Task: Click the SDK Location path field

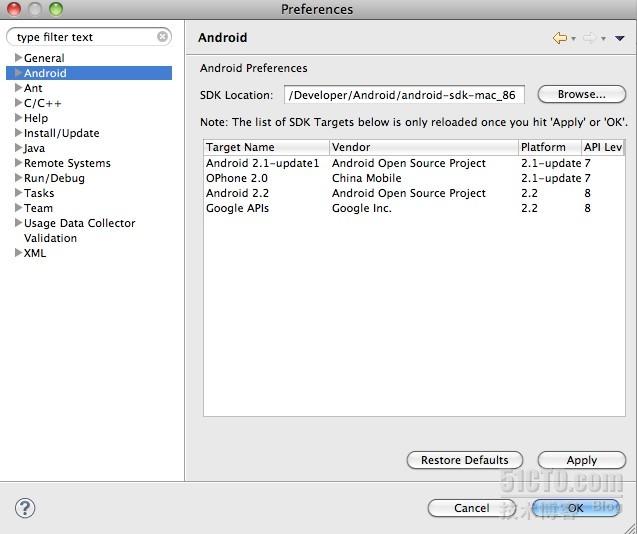Action: click(404, 95)
